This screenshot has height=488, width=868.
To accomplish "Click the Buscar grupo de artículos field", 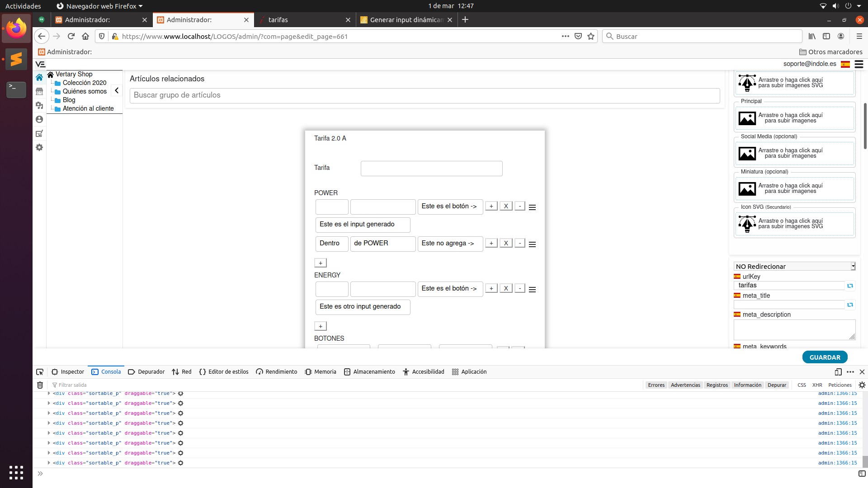I will (x=425, y=95).
